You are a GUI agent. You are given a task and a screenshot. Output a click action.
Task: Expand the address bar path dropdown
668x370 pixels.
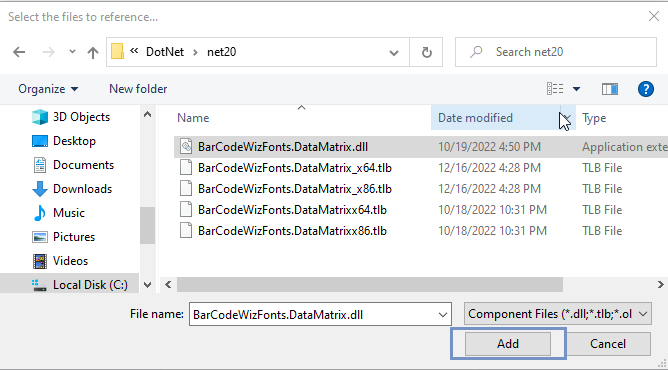pos(394,52)
